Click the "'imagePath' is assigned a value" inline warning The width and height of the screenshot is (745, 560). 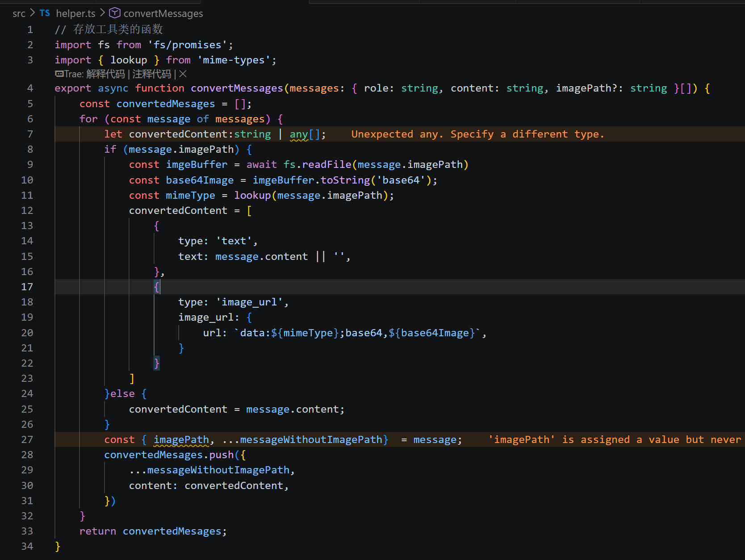(615, 440)
